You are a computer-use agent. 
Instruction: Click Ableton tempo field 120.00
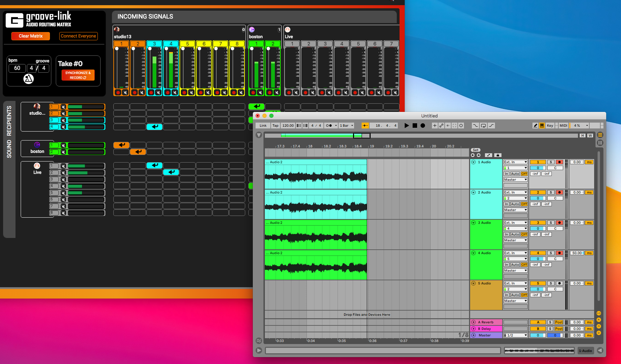coord(288,126)
